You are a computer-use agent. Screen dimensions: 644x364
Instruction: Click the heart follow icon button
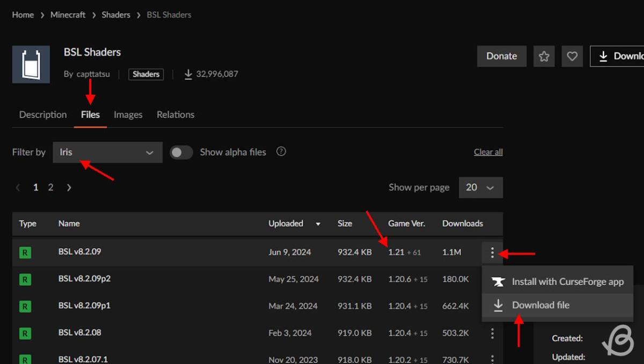point(572,56)
